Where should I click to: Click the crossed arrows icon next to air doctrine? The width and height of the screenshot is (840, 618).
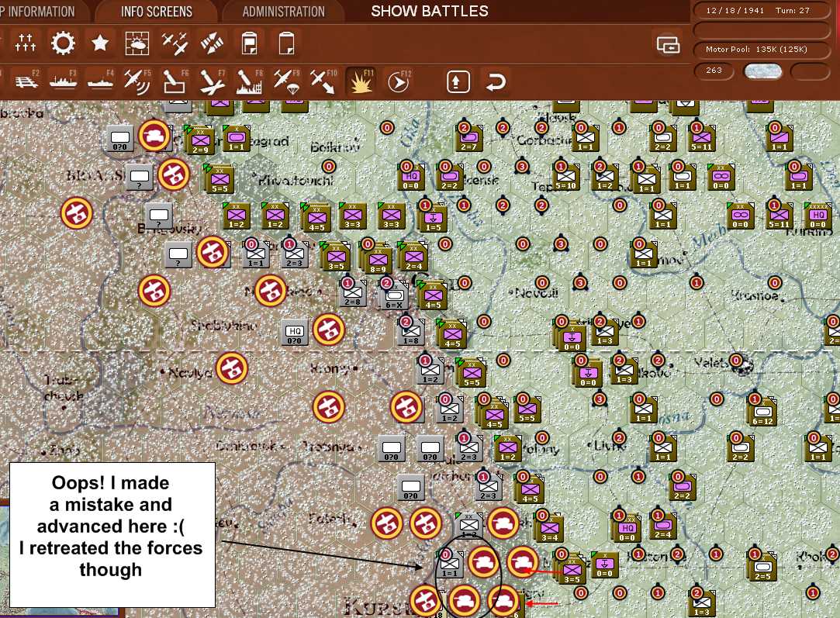212,43
